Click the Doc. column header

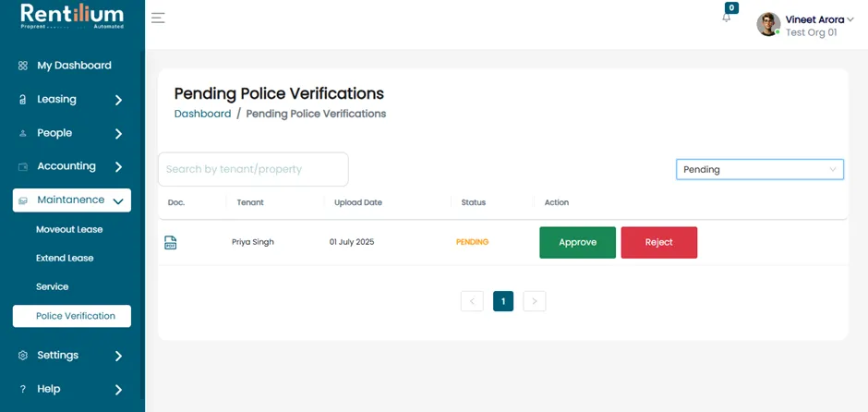point(176,202)
